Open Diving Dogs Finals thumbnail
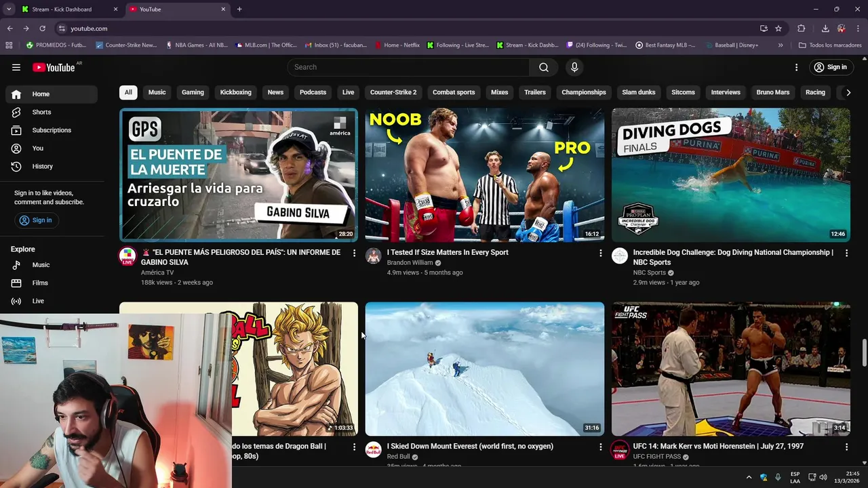The height and width of the screenshot is (488, 868). (731, 175)
